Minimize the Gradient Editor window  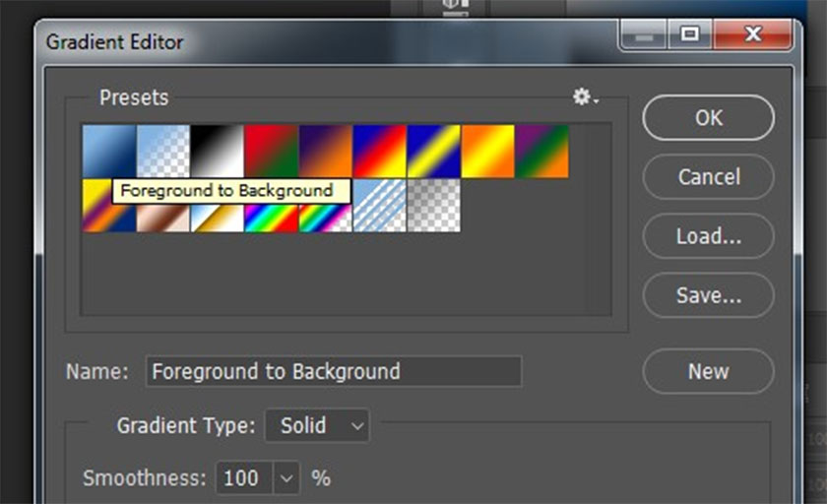click(644, 34)
